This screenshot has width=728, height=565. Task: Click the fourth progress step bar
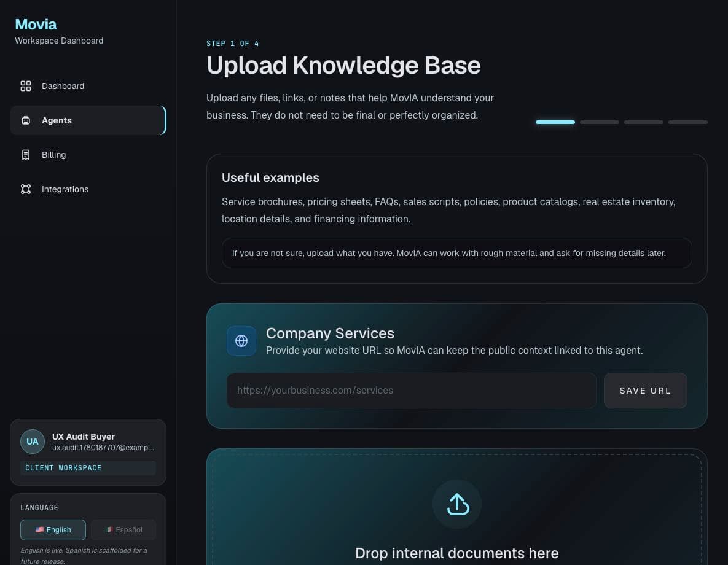(688, 122)
